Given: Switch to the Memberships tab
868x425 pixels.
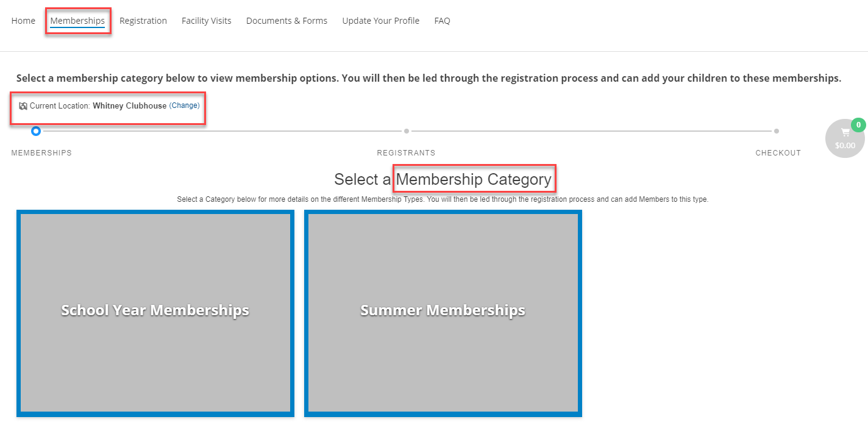Looking at the screenshot, I should coord(78,20).
